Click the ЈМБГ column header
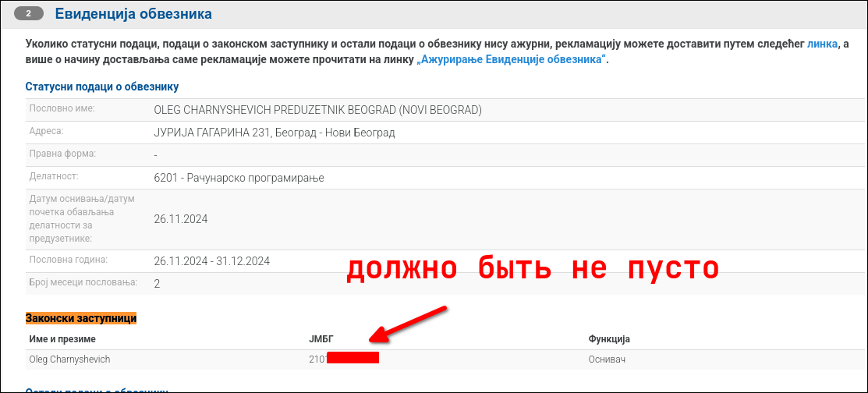This screenshot has height=393, width=868. coord(321,339)
